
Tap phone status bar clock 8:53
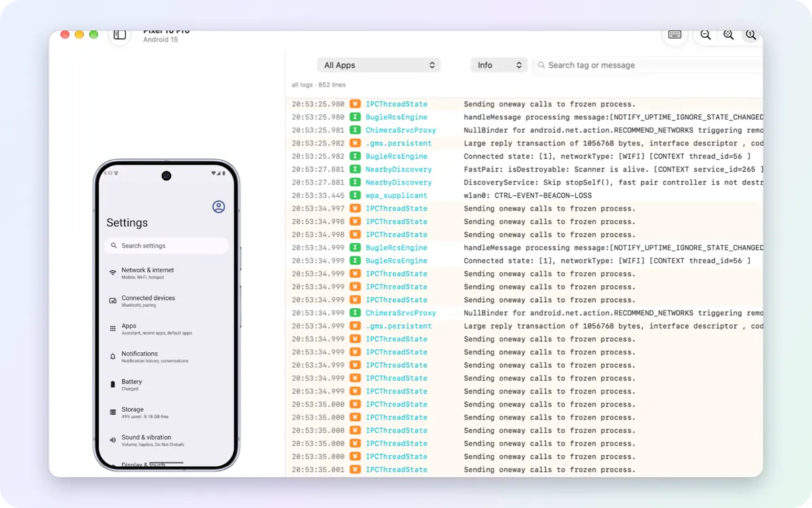108,173
